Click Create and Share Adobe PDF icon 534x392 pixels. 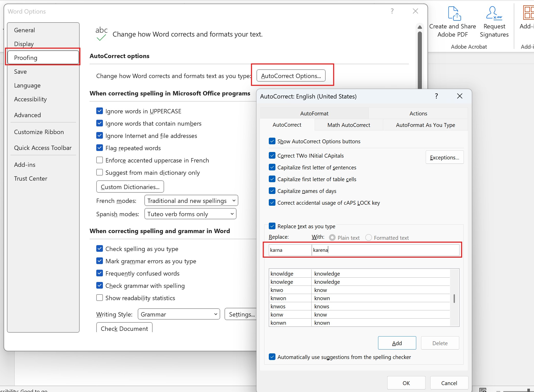click(454, 14)
